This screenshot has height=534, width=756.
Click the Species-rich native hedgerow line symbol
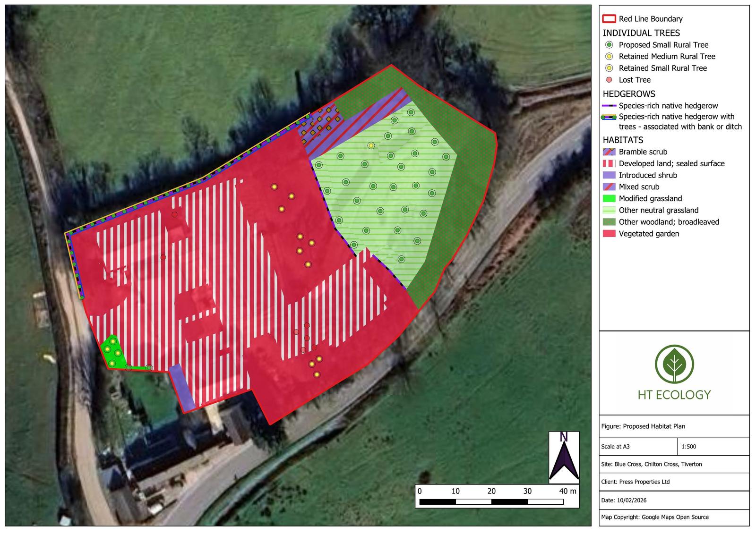609,106
